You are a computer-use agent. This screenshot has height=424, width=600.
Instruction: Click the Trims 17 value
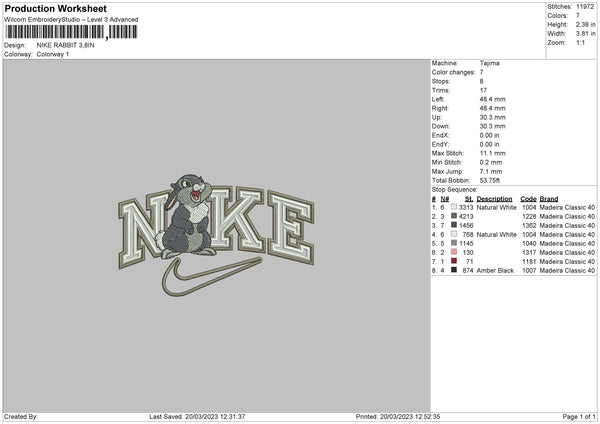(483, 90)
